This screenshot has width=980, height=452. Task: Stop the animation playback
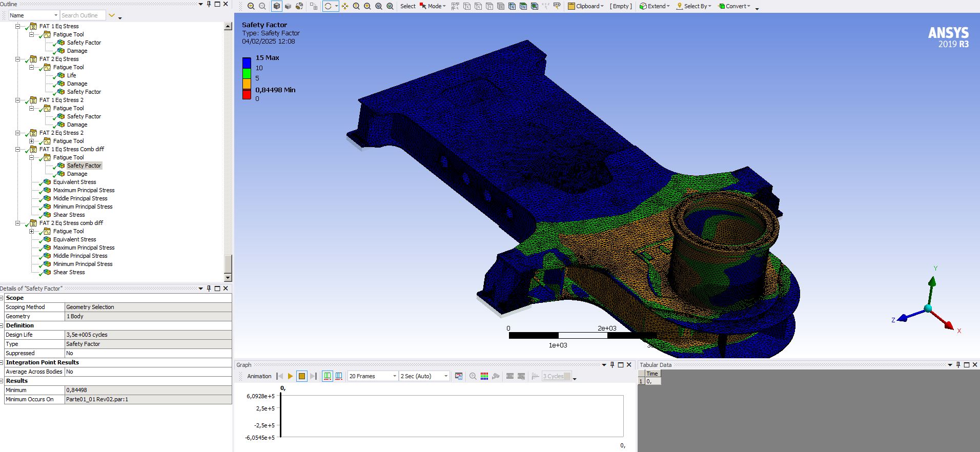tap(302, 376)
